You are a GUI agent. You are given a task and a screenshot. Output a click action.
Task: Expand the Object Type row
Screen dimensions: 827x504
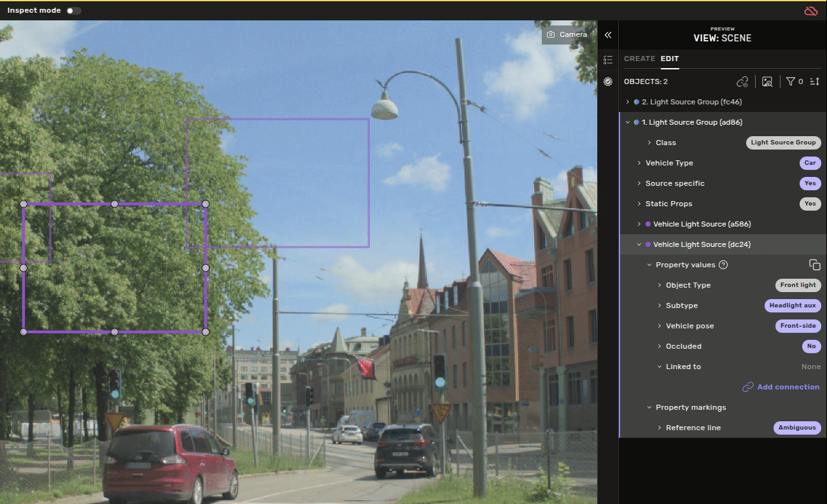(x=660, y=285)
